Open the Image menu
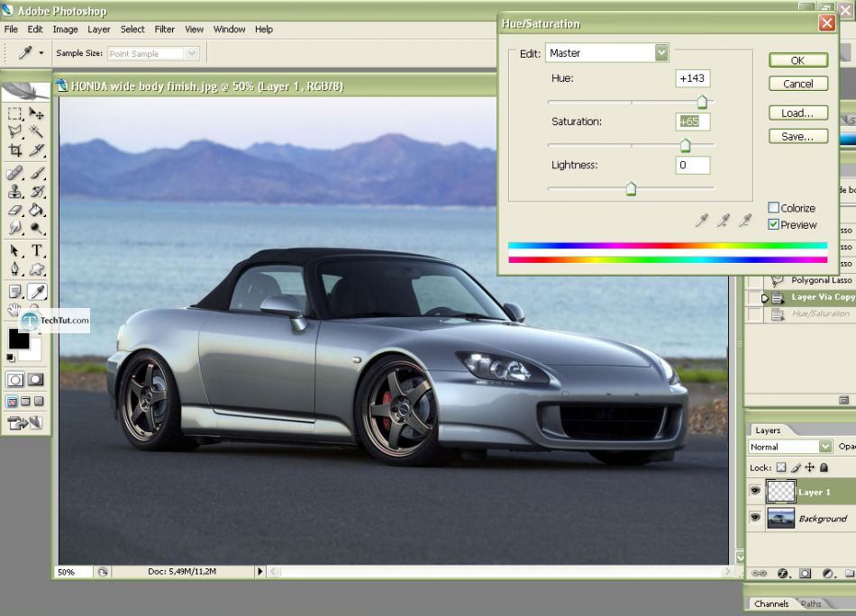 [x=65, y=30]
